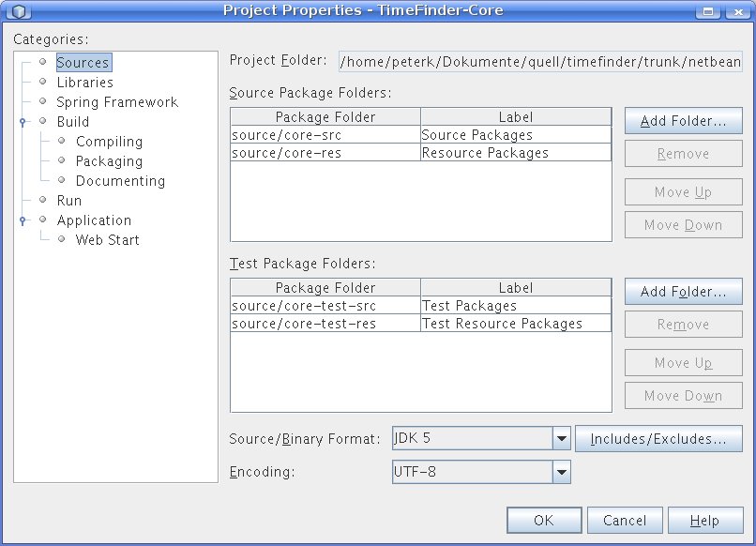The height and width of the screenshot is (546, 756).
Task: Click the Project Folder path field
Action: click(x=540, y=62)
